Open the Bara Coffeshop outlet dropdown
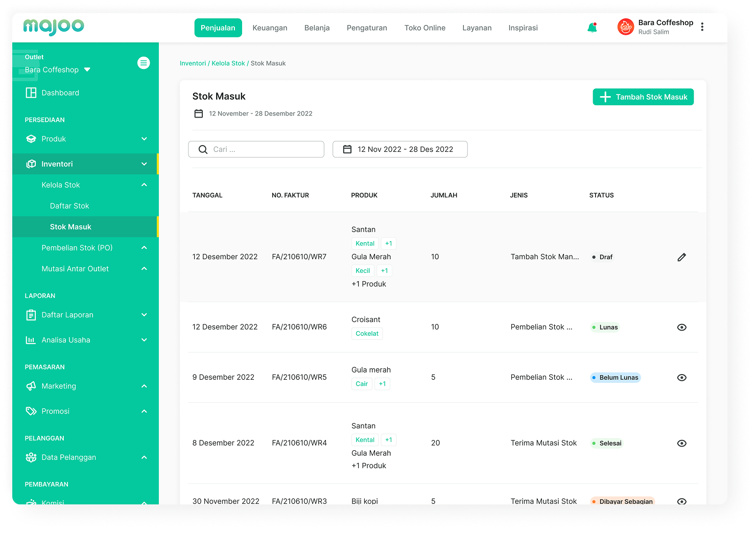 58,69
